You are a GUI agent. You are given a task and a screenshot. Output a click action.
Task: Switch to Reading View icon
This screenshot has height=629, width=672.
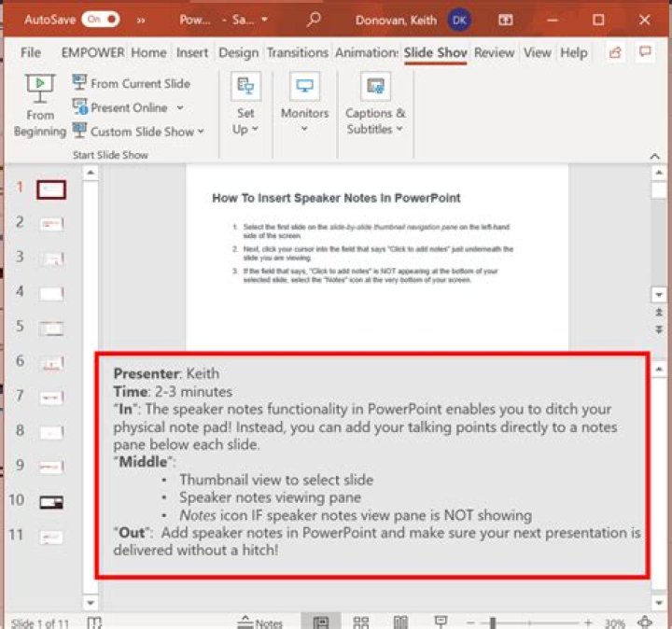pos(400,622)
